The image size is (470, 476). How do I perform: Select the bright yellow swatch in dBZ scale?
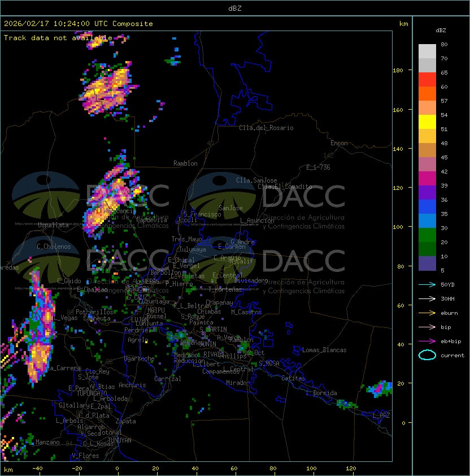pos(427,122)
